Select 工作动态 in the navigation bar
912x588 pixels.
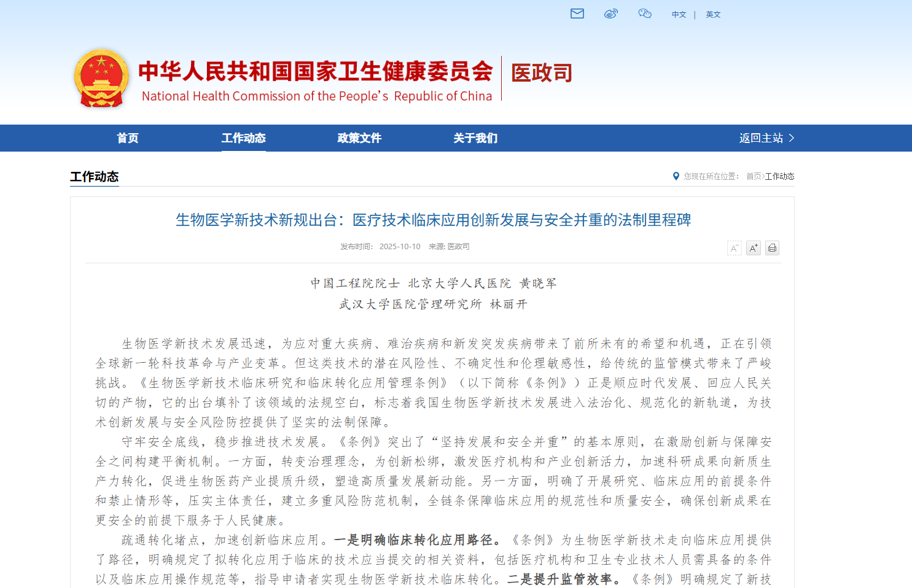243,138
